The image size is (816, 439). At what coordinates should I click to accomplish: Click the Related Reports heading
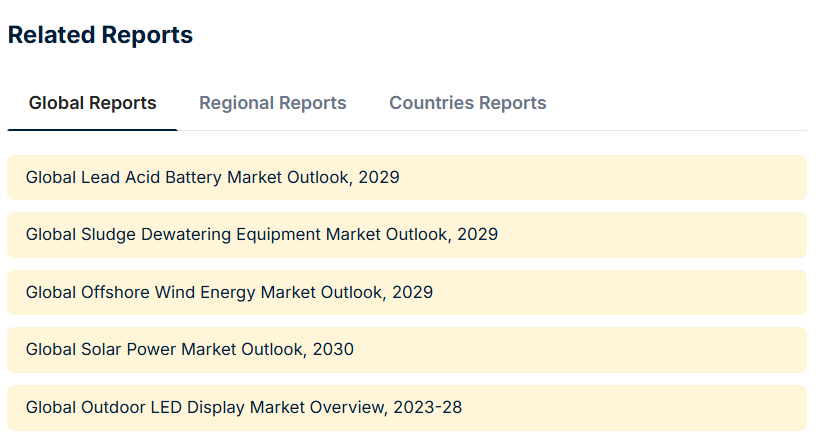[x=100, y=35]
